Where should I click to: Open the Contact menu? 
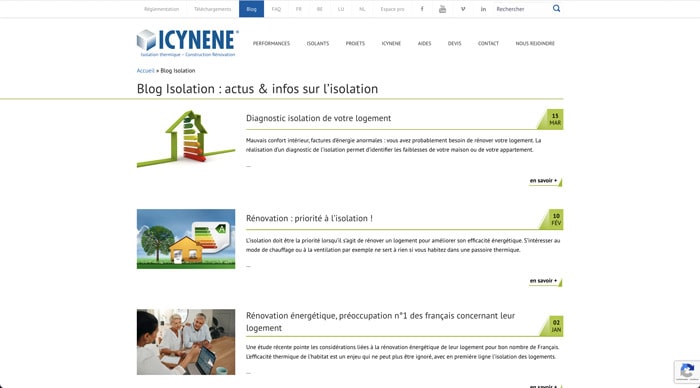click(488, 43)
